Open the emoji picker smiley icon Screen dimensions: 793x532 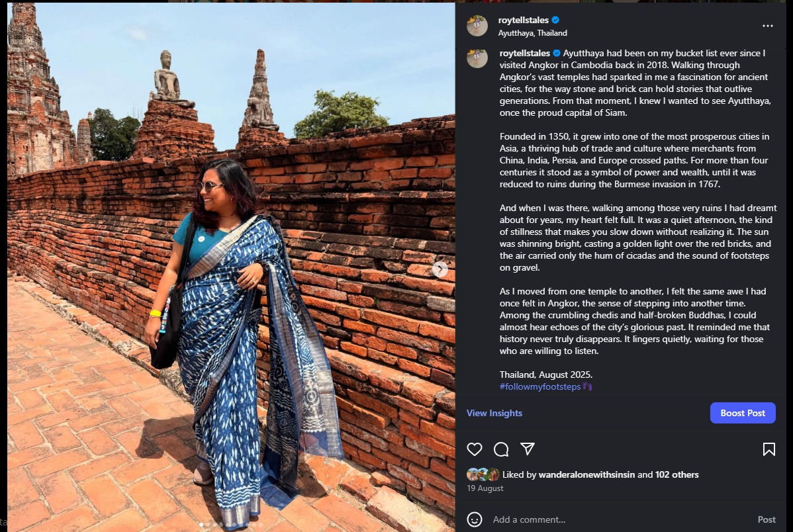point(475,519)
